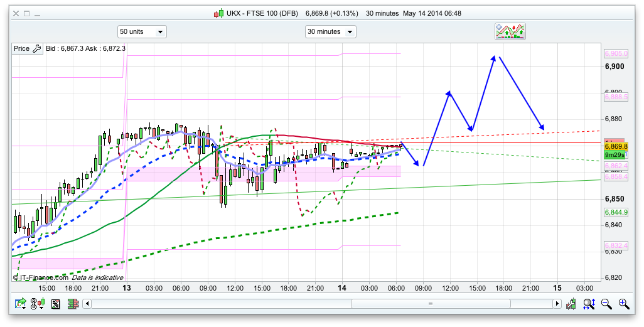Open the indicators icon with colored chart lines
The height and width of the screenshot is (327, 644).
click(510, 31)
